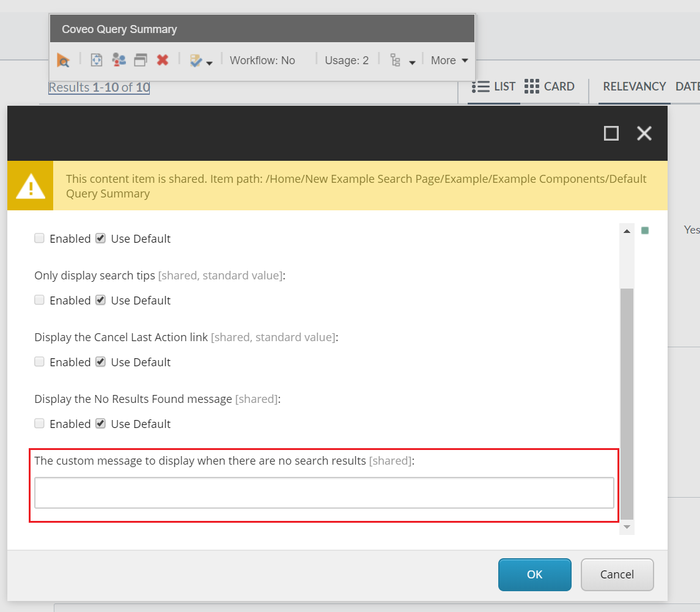
Task: Select the search magnifier icon in Coveo toolbar
Action: (x=64, y=60)
